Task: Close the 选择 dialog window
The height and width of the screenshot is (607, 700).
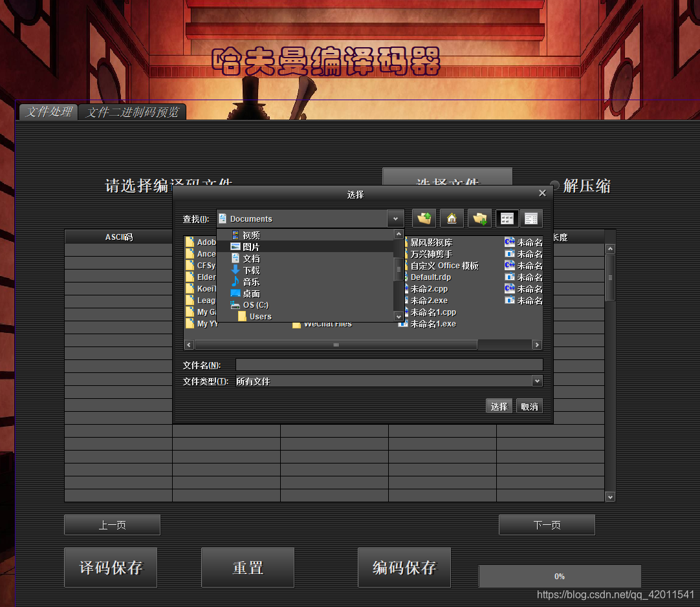Action: [x=542, y=193]
